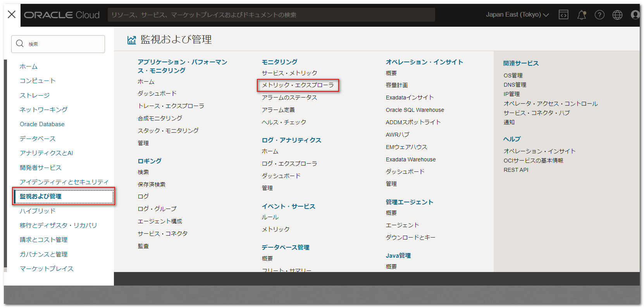644x308 pixels.
Task: Open OS管理 related service link
Action: coord(513,75)
